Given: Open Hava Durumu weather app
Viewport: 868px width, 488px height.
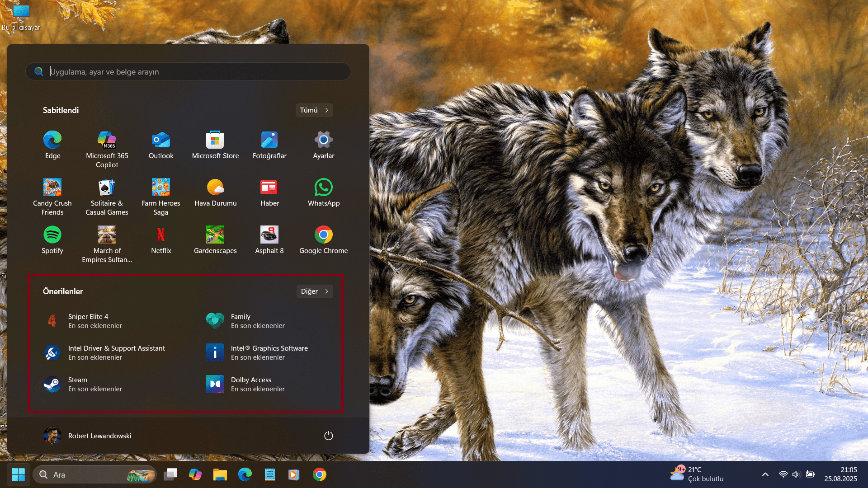Looking at the screenshot, I should (215, 192).
